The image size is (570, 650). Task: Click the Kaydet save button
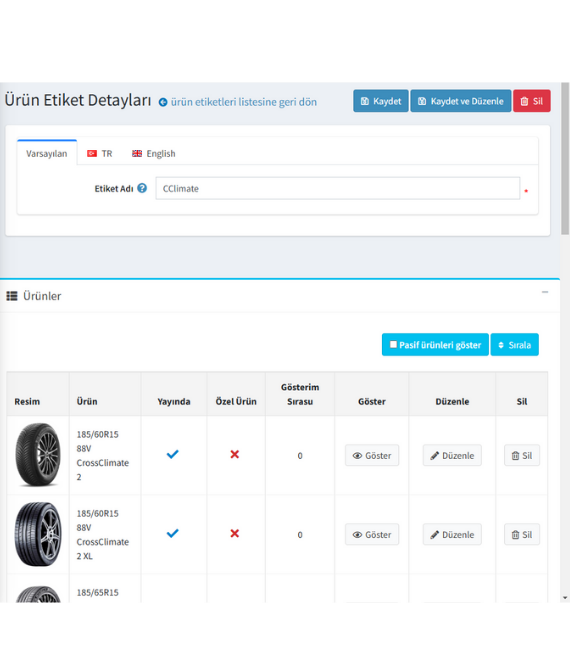(381, 101)
